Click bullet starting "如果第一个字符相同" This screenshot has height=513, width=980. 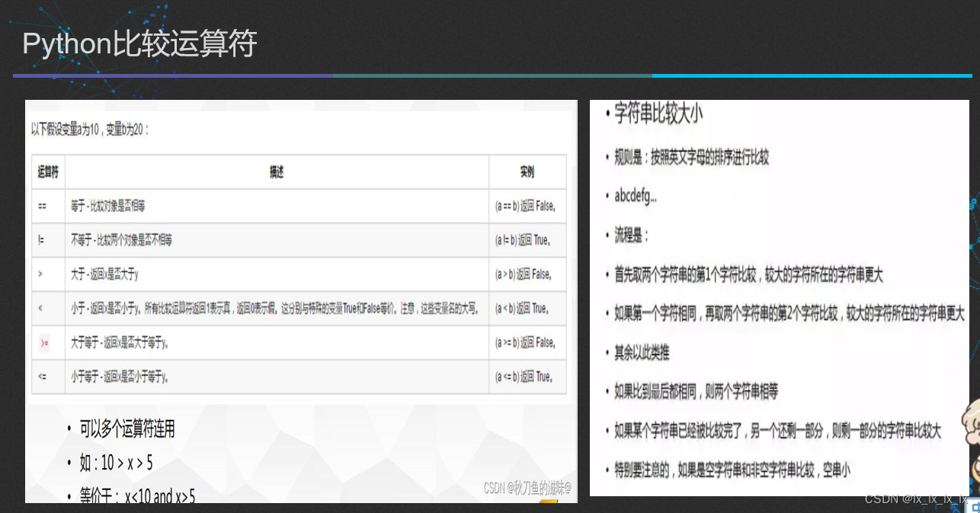[x=789, y=313]
